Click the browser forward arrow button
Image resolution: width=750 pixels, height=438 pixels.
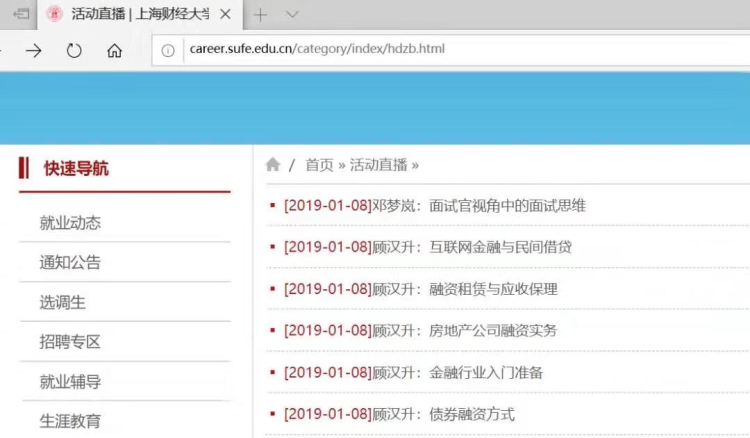pyautogui.click(x=34, y=50)
